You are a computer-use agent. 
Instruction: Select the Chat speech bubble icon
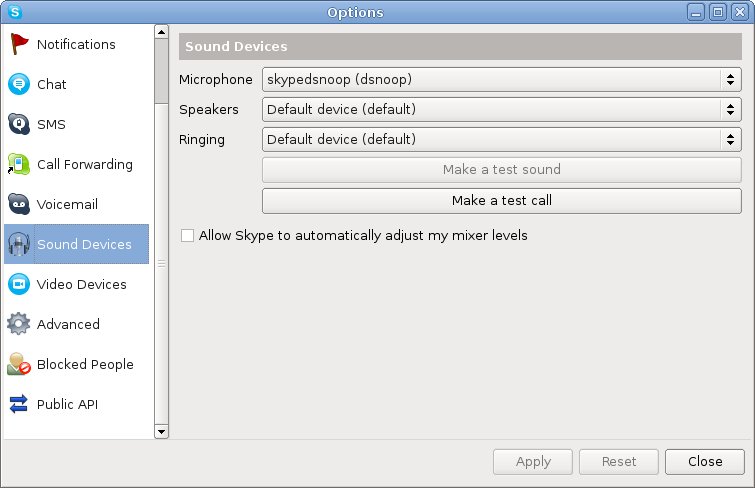pyautogui.click(x=19, y=84)
